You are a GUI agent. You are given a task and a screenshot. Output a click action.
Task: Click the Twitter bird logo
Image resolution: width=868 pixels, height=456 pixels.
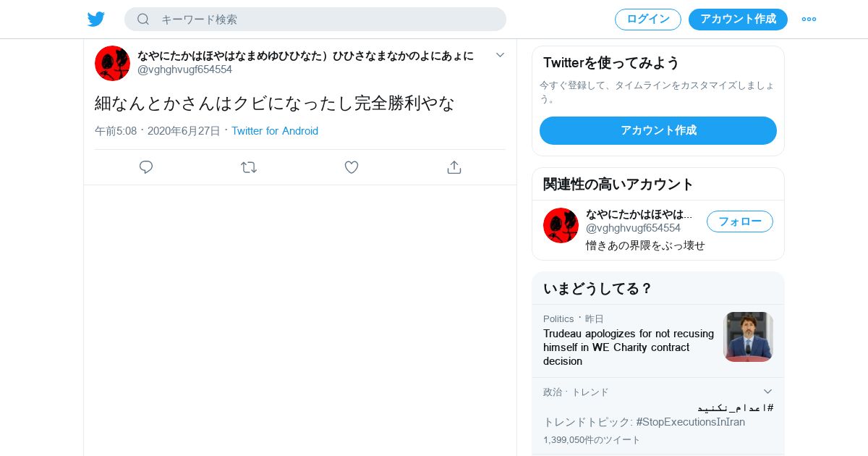pos(96,20)
